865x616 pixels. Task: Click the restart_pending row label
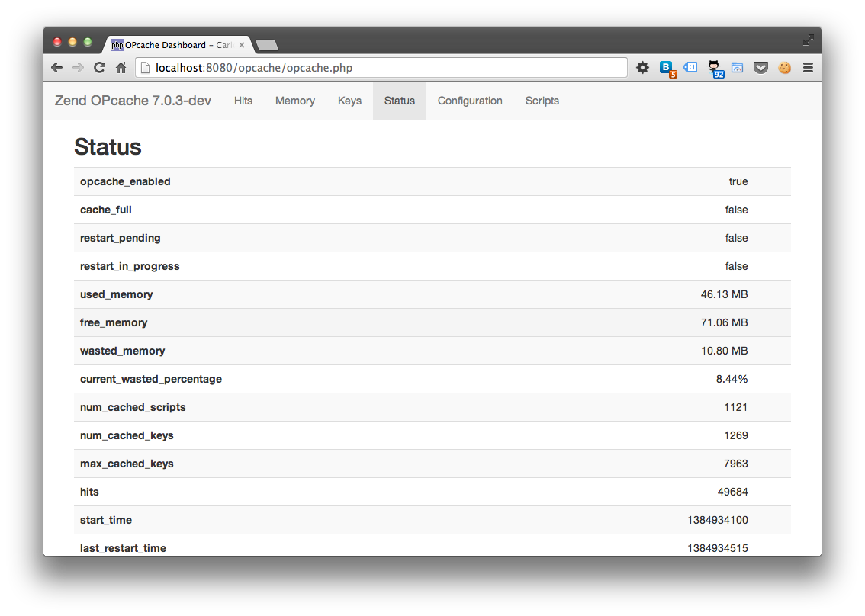tap(121, 238)
